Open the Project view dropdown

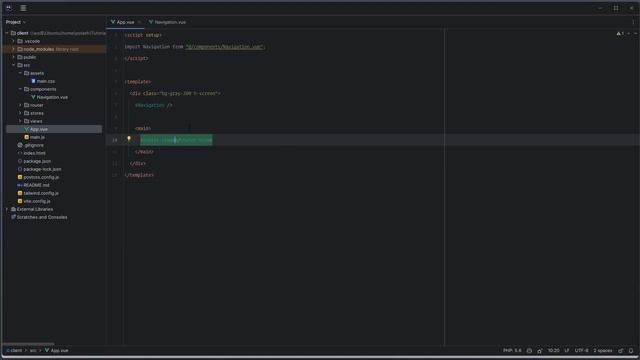[16, 22]
